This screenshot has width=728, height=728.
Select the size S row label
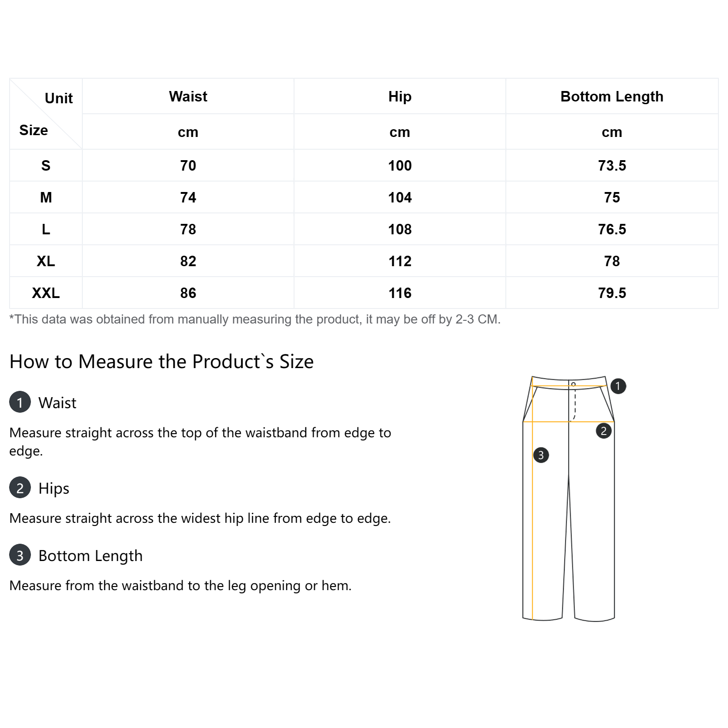46,166
